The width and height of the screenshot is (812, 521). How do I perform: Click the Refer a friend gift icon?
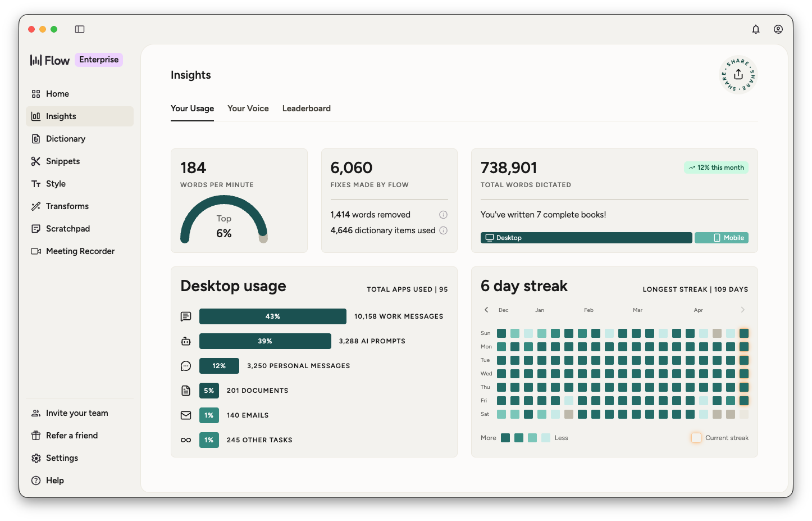pos(36,436)
